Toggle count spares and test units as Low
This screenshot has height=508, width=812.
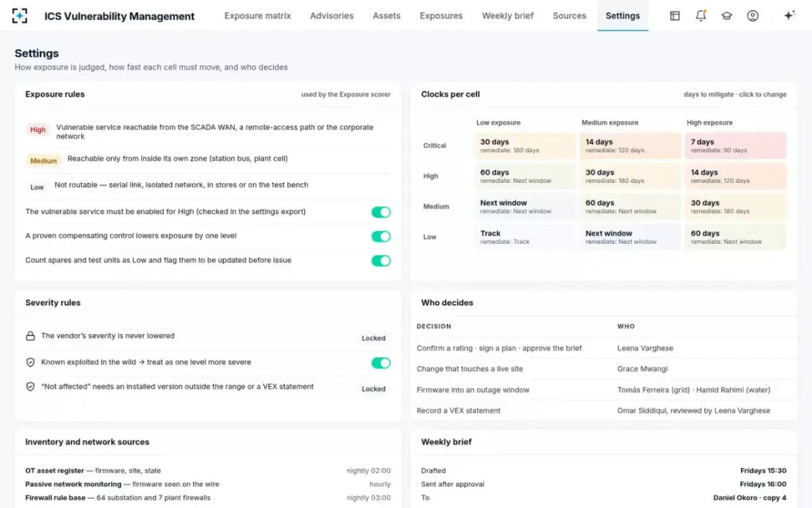pyautogui.click(x=381, y=261)
